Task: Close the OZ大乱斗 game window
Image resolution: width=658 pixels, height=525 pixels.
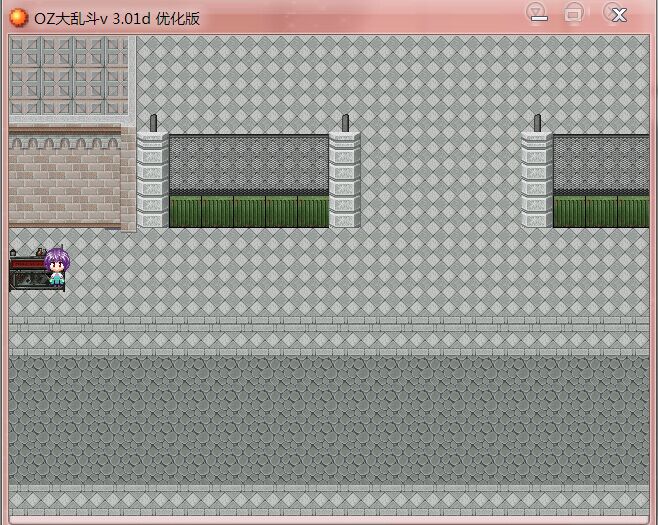Action: [x=615, y=12]
